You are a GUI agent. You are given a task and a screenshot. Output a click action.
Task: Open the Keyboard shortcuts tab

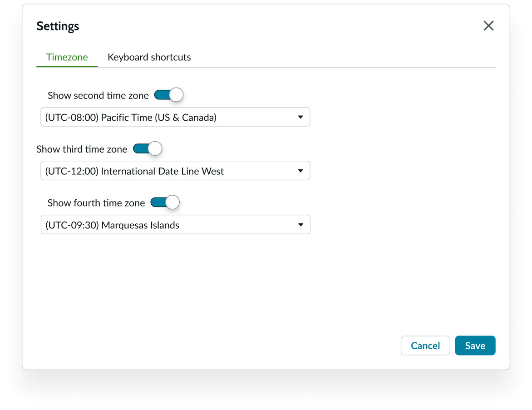[149, 57]
